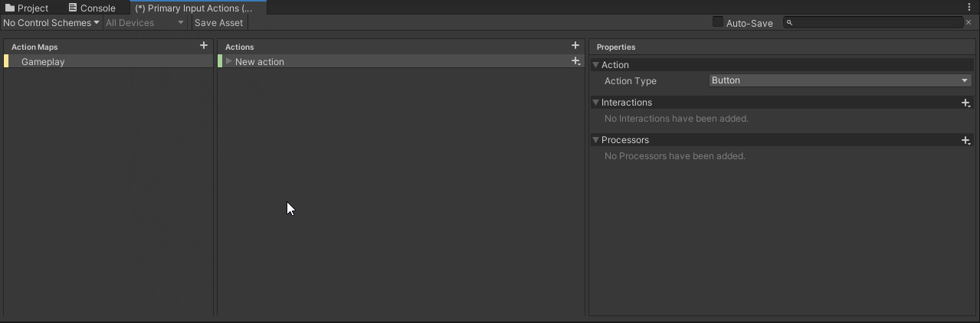Open the window options kebab menu
This screenshot has width=980, height=323.
(x=969, y=7)
